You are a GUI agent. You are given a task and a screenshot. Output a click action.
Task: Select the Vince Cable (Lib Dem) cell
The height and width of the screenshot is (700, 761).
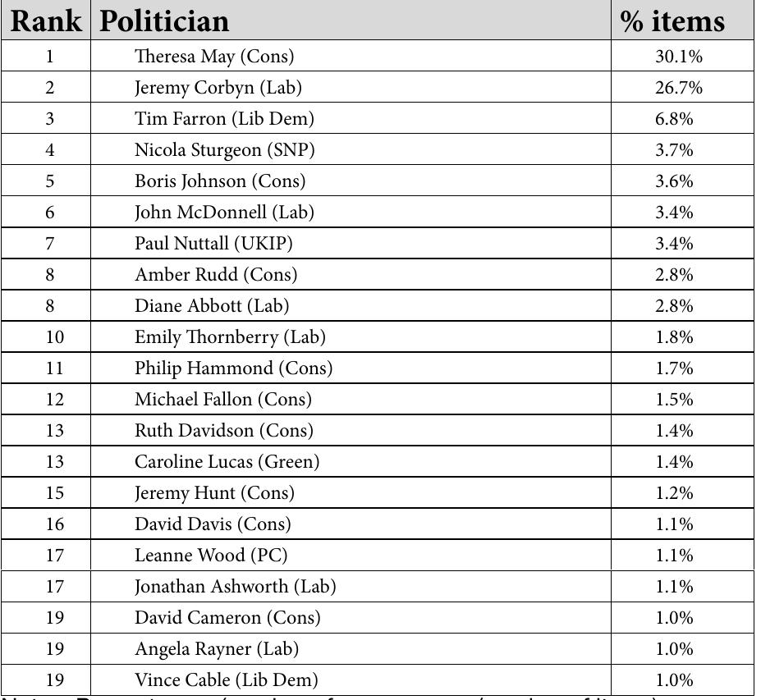226,679
